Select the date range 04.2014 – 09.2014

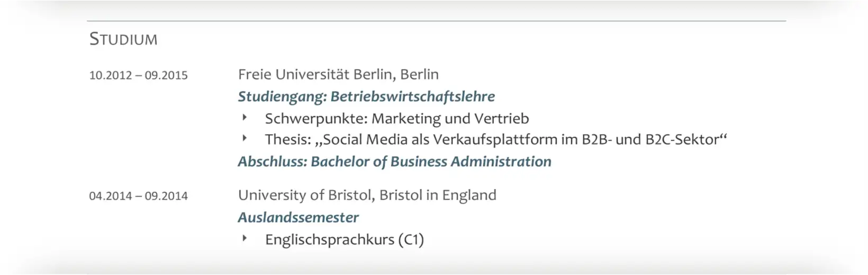138,196
